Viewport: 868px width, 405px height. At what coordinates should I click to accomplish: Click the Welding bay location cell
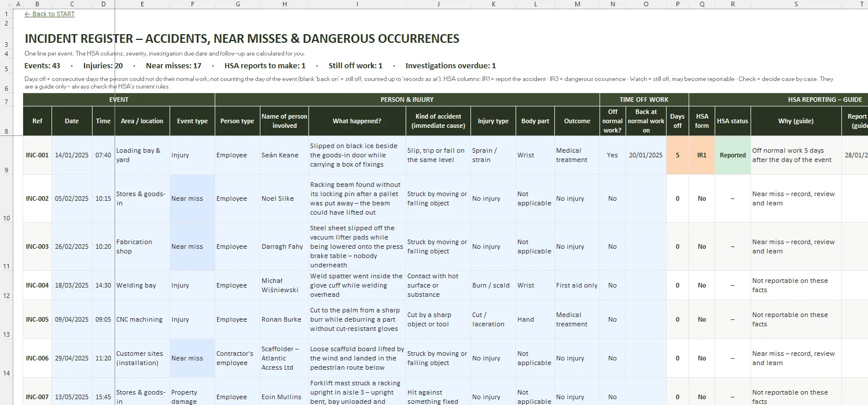pyautogui.click(x=142, y=285)
